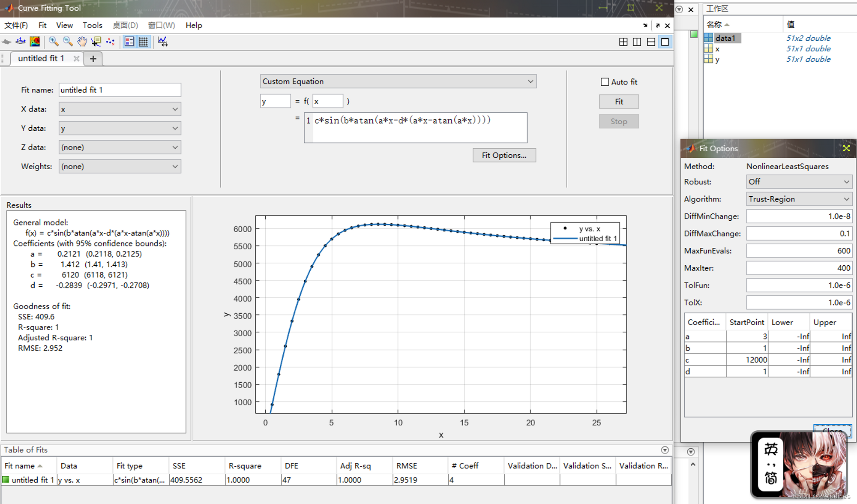Expand the Custom Equation fit type dropdown
The image size is (857, 504).
pyautogui.click(x=398, y=81)
